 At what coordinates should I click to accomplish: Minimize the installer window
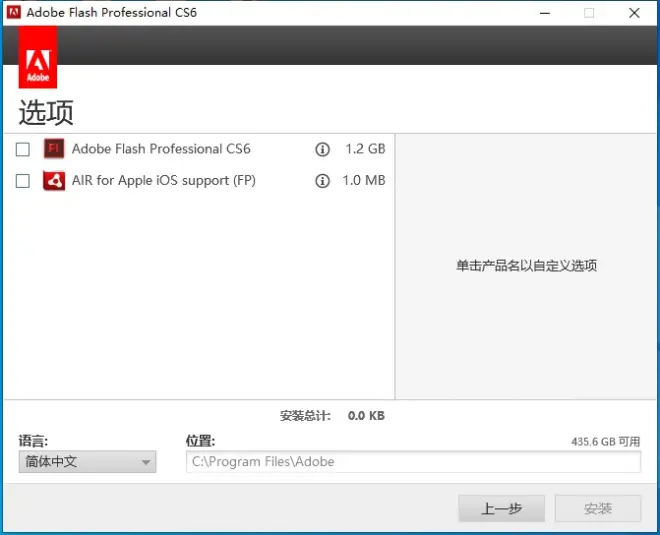click(544, 13)
